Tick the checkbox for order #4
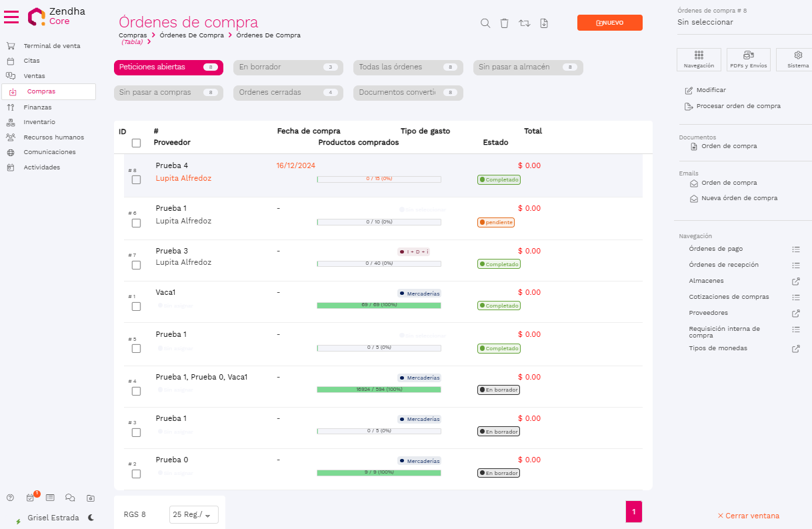The width and height of the screenshot is (812, 529). [136, 391]
